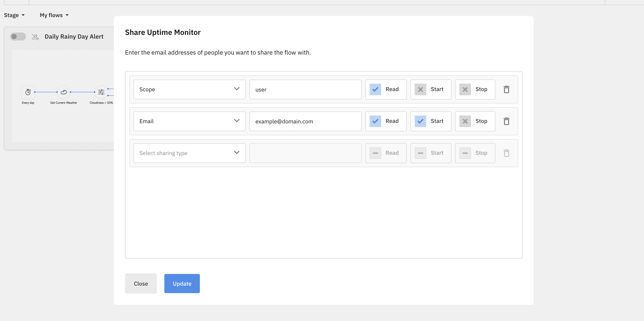Delete the Email sharing row

pos(506,121)
